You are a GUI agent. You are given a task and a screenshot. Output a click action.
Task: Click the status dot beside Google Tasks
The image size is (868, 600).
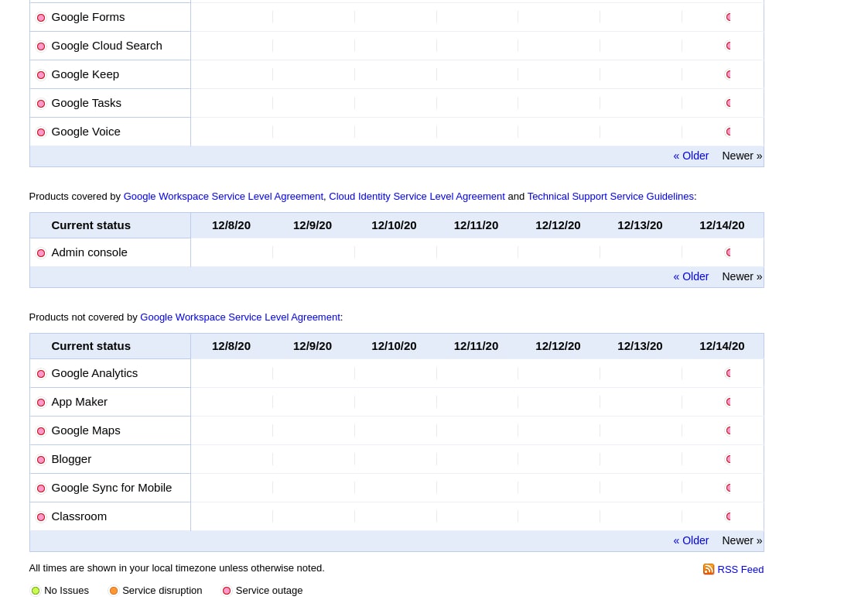[41, 104]
